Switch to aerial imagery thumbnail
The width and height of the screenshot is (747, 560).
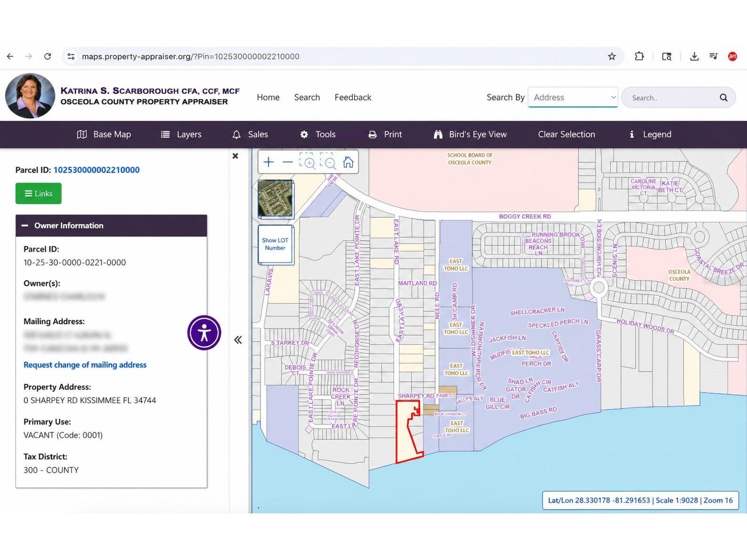(x=276, y=199)
